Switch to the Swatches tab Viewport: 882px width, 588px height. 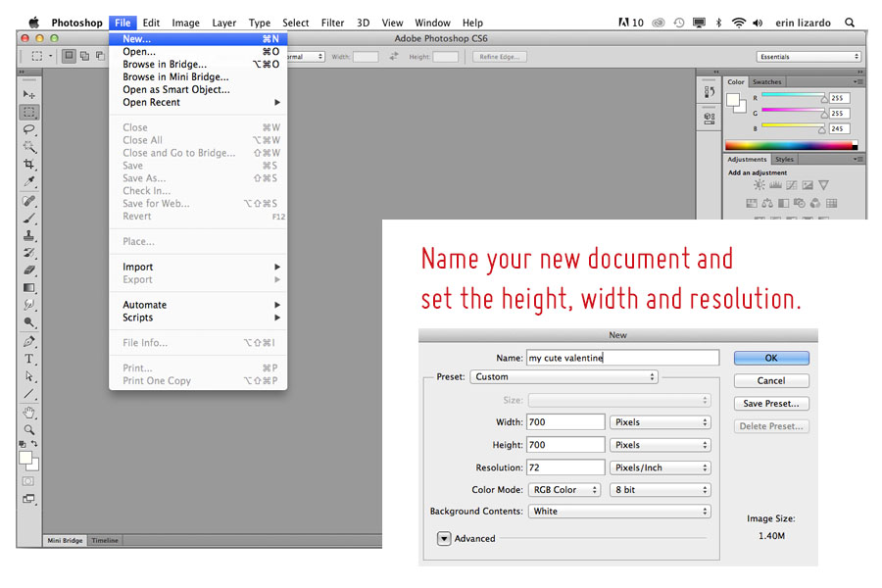point(766,82)
